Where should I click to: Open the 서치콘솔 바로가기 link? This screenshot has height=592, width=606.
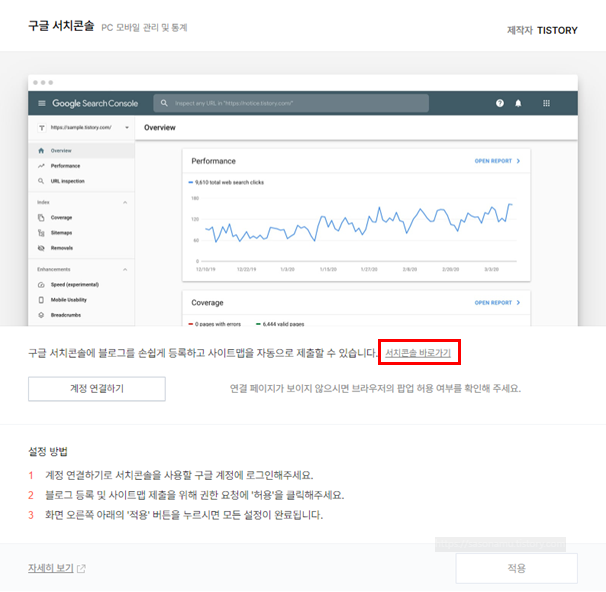(418, 353)
